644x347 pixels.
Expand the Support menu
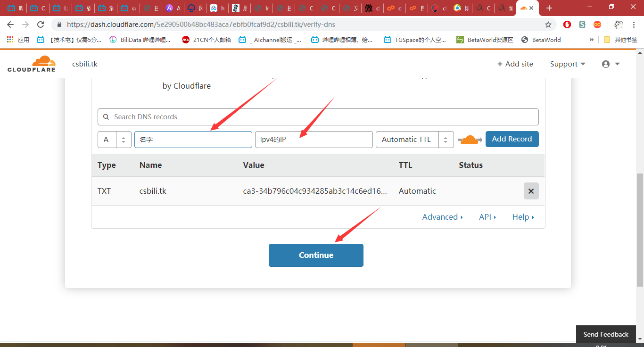(x=568, y=64)
